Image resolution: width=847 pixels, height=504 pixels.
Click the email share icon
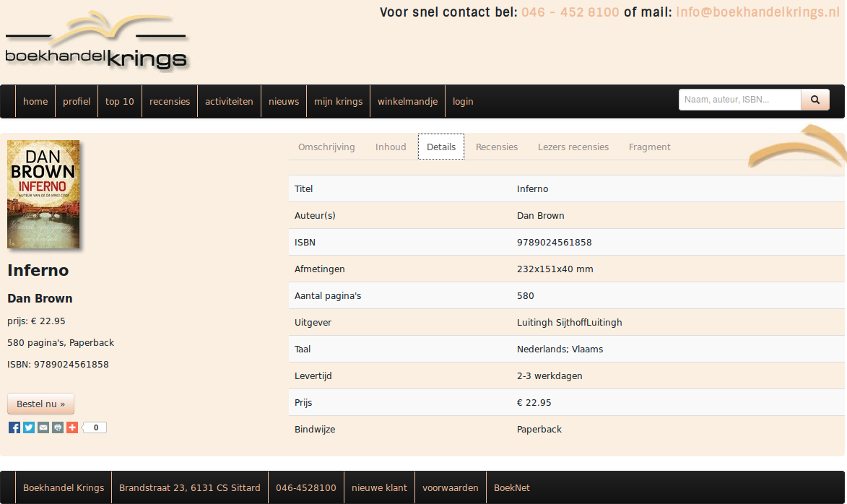pos(43,428)
